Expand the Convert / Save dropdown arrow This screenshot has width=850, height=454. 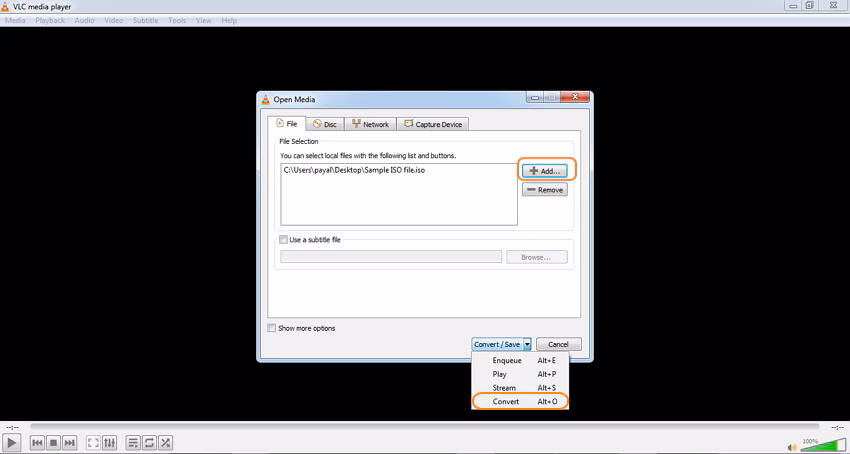coord(527,344)
